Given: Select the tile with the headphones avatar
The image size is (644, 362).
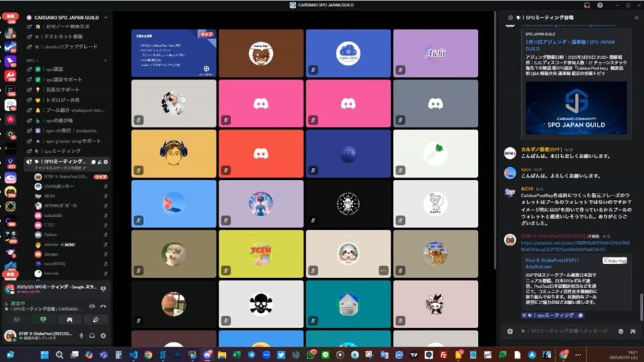Looking at the screenshot, I should click(174, 153).
